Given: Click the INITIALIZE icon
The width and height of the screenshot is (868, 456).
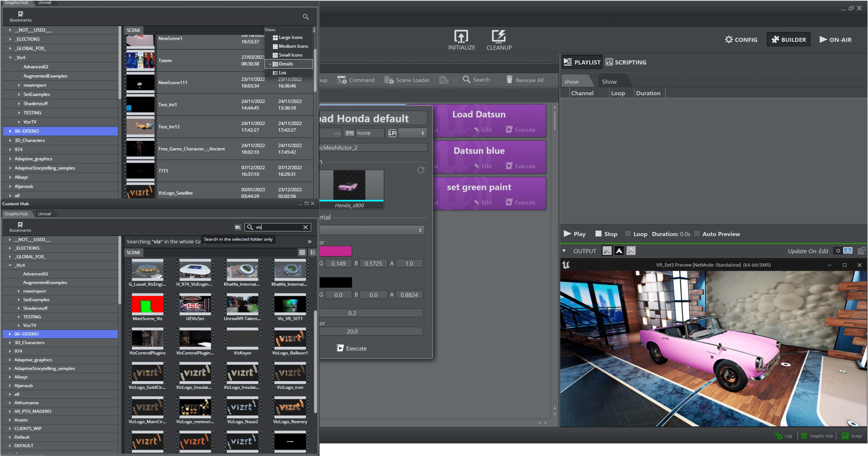Looking at the screenshot, I should click(x=461, y=36).
